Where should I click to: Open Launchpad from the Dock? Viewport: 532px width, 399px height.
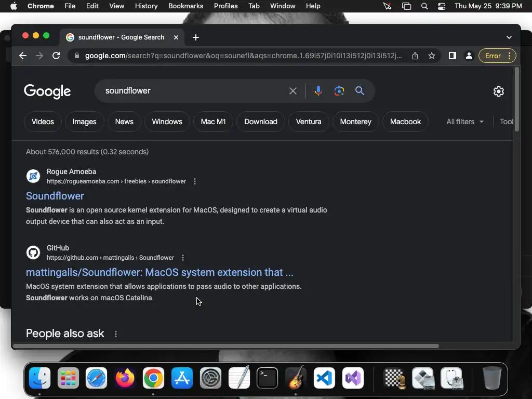[x=68, y=378]
